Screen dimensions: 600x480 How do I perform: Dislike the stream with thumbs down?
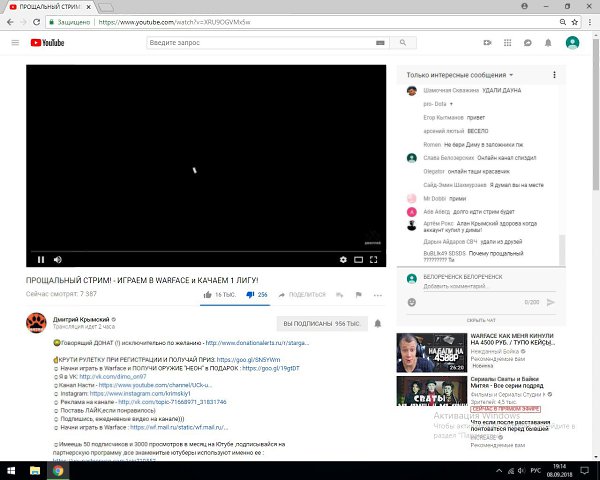tap(250, 295)
